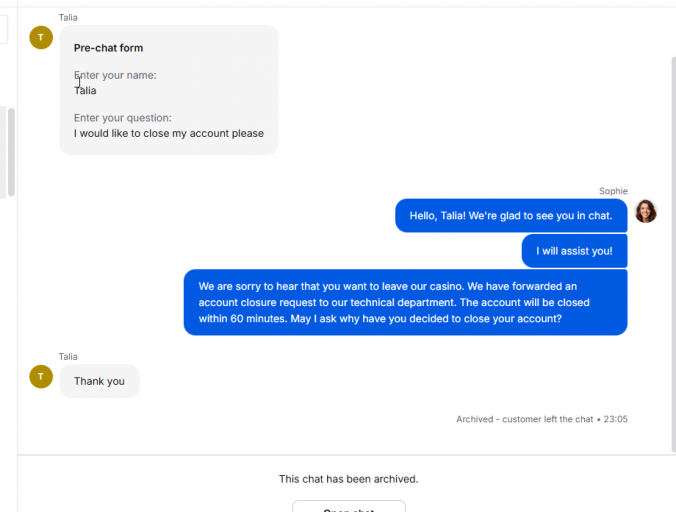Click the Talia name above pre-chat form
The height and width of the screenshot is (512, 676).
tap(68, 18)
